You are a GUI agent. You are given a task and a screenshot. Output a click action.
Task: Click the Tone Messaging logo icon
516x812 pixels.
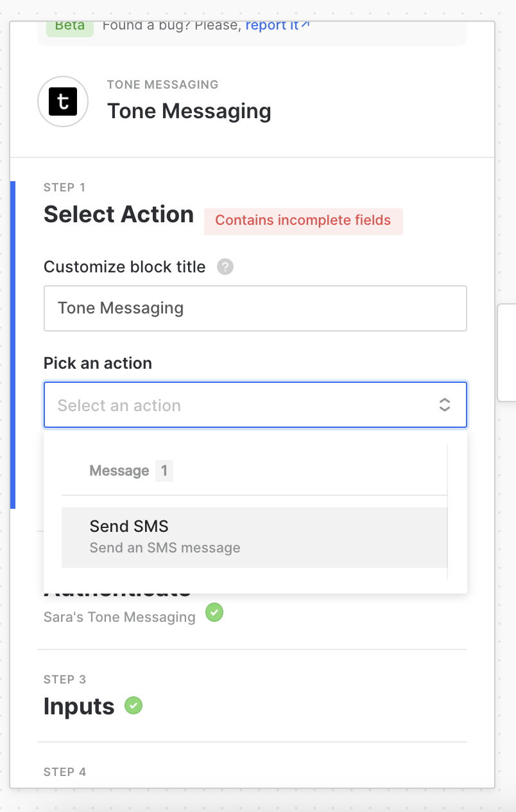point(63,101)
